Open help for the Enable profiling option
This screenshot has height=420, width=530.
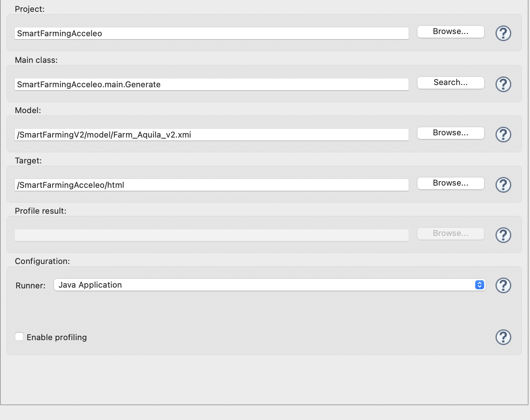click(503, 337)
